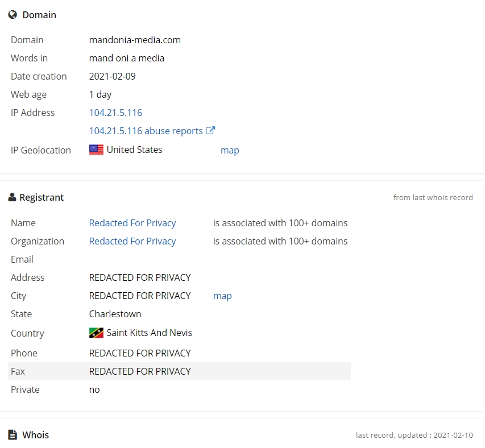Click the person icon beside Registrant heading
Viewport: 485px width, 448px height.
[x=12, y=197]
